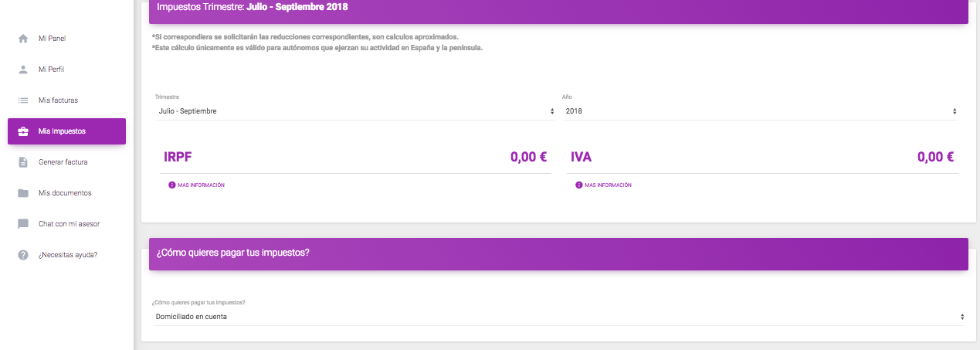Screen dimensions: 980x350
Task: Click the person icon beside Mi Perfil
Action: click(x=23, y=69)
